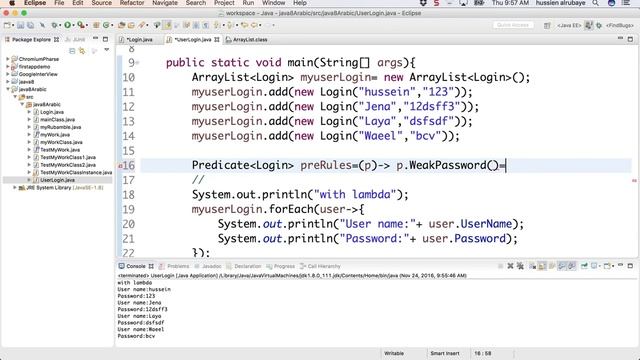
Task: Switch to the JUnit view tab
Action: [x=76, y=40]
